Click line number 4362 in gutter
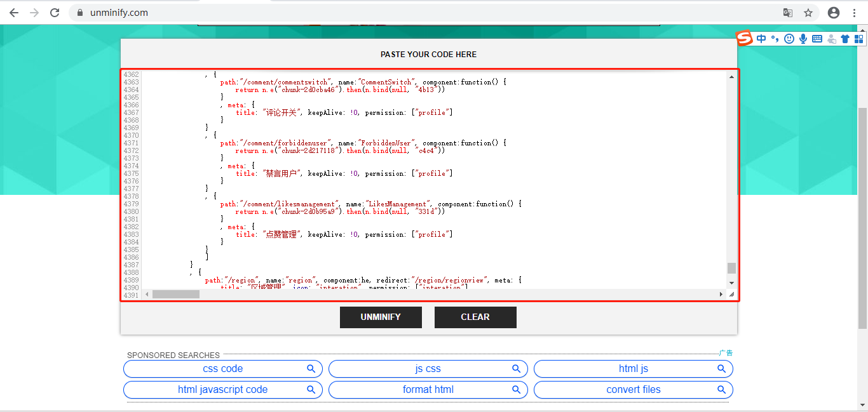 131,74
